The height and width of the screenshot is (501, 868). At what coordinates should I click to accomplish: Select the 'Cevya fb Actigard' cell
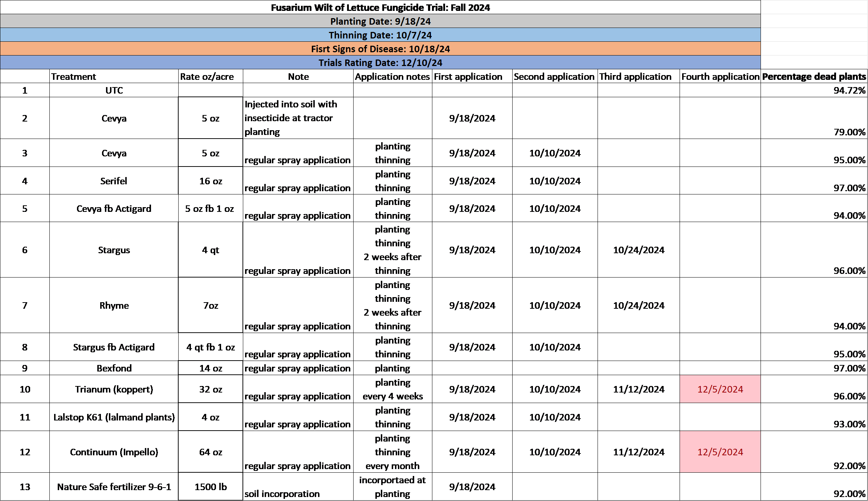pos(114,208)
